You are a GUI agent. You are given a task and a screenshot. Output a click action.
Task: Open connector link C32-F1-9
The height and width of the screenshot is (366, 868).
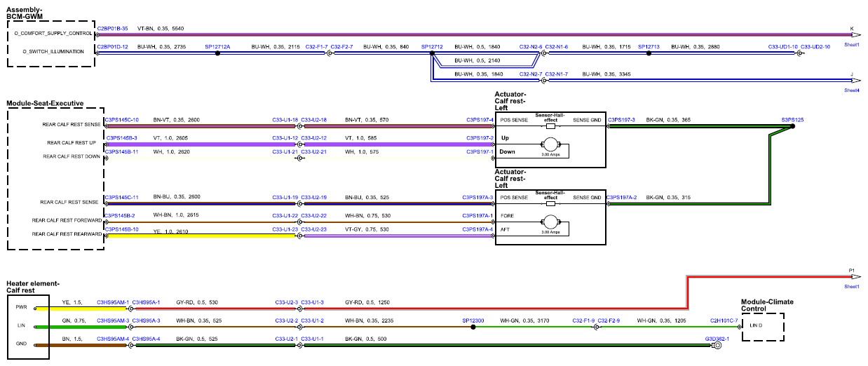(583, 320)
